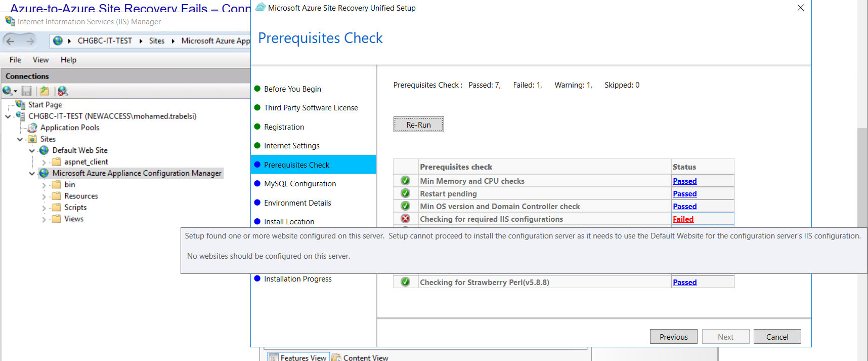Select the Third Party Software License step
Viewport: 868px width, 361px height.
click(x=311, y=108)
